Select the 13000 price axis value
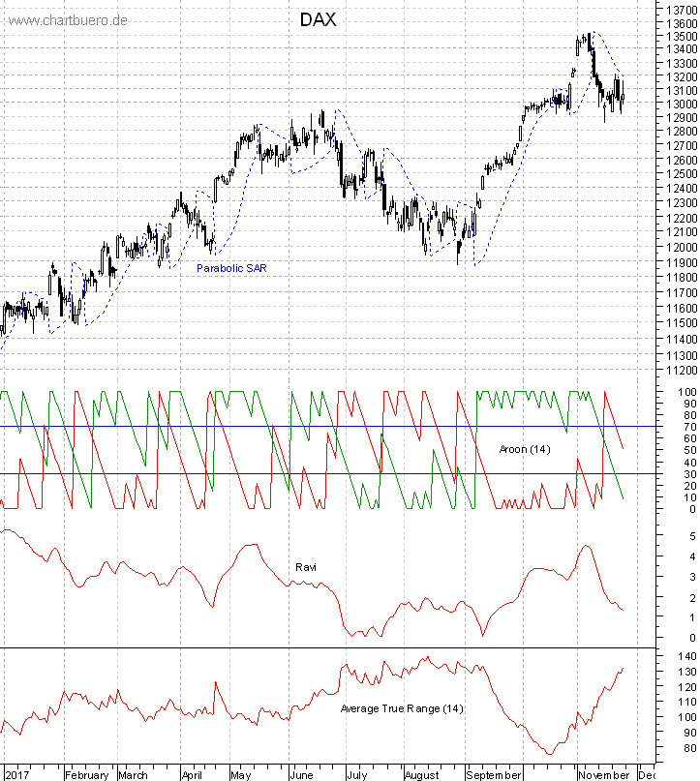 682,105
